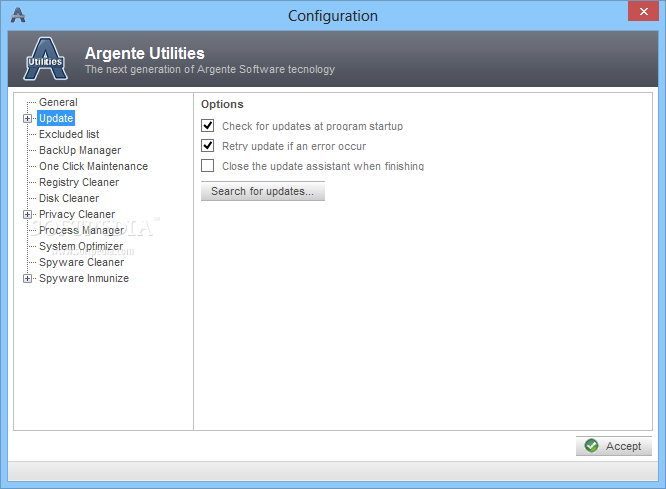
Task: Select Registry Cleaner configuration
Action: click(79, 182)
